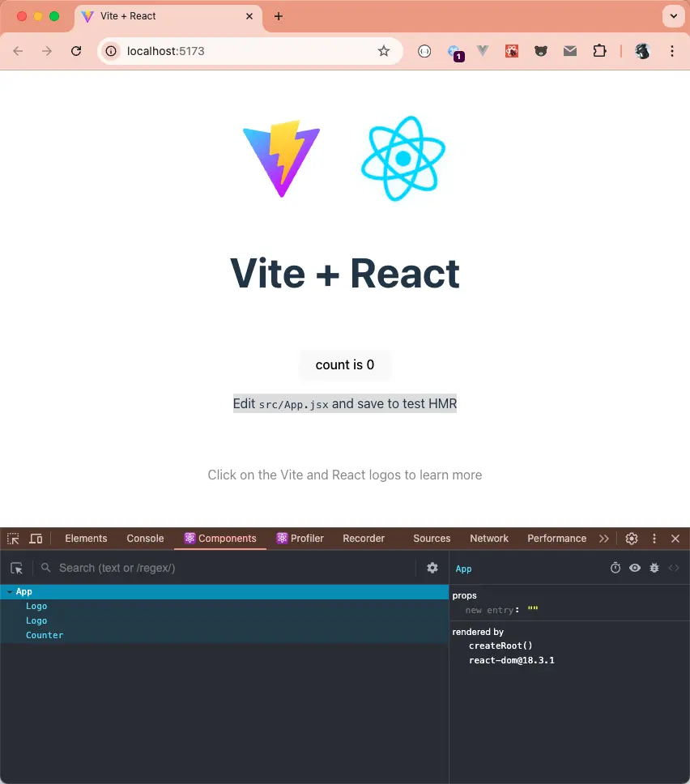Click the Vite + React heading
Screen dimensions: 690x784
click(x=345, y=274)
